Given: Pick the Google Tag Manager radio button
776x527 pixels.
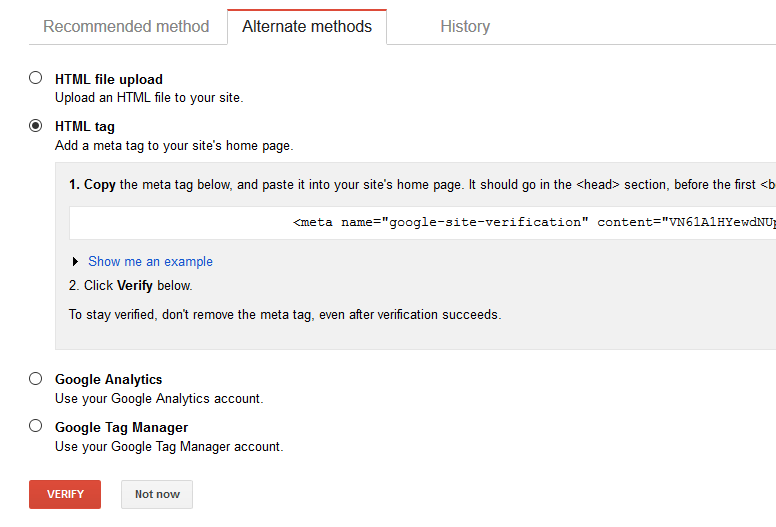Looking at the screenshot, I should click(x=36, y=426).
